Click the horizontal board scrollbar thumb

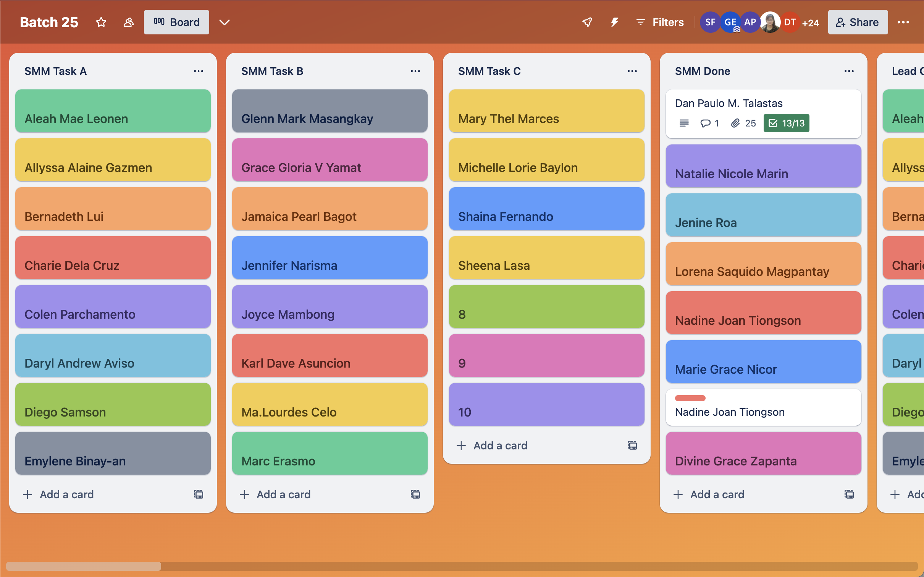(x=84, y=566)
